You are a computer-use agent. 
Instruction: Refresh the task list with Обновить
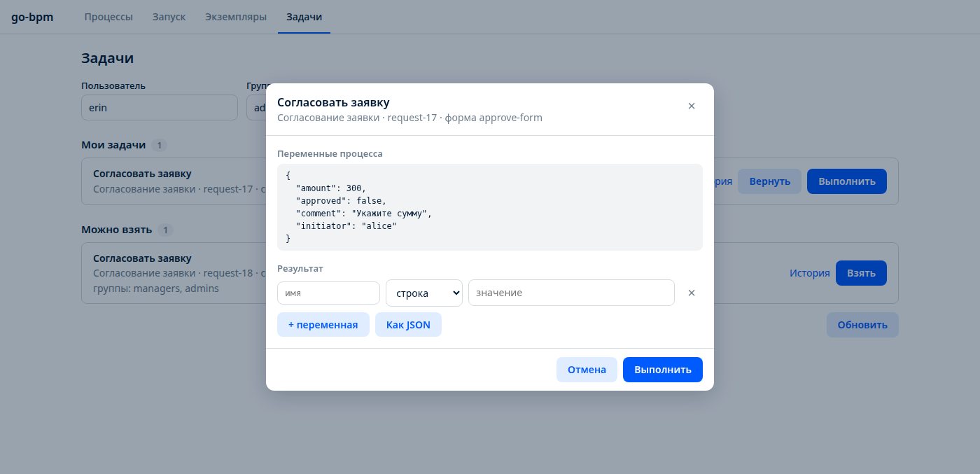point(862,325)
